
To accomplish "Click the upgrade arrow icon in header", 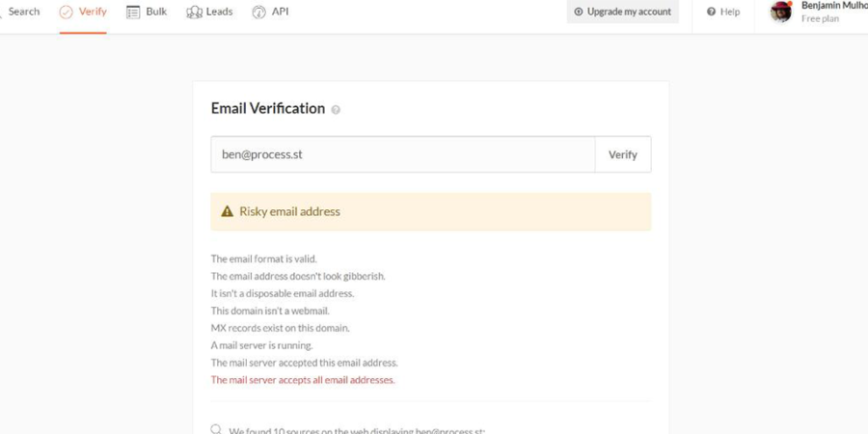I will click(x=579, y=12).
